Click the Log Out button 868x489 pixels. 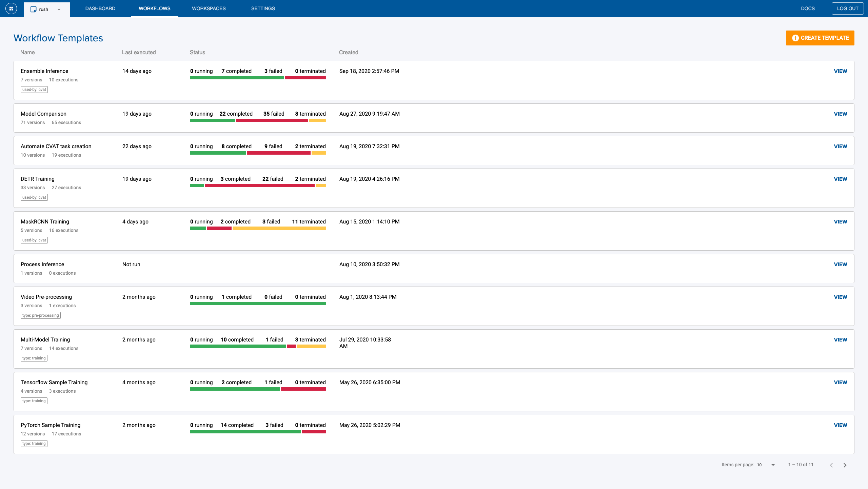(x=847, y=8)
